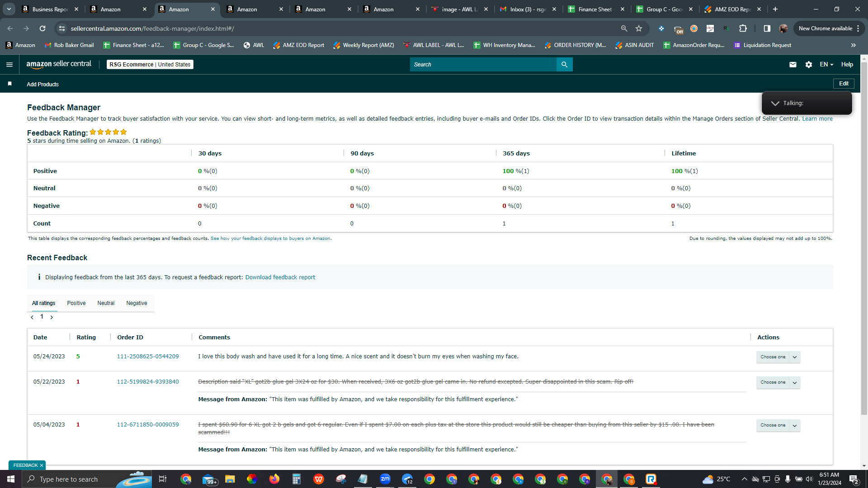Open the RSG Ecommerce United States account switcher
This screenshot has width=868, height=488.
click(x=150, y=65)
